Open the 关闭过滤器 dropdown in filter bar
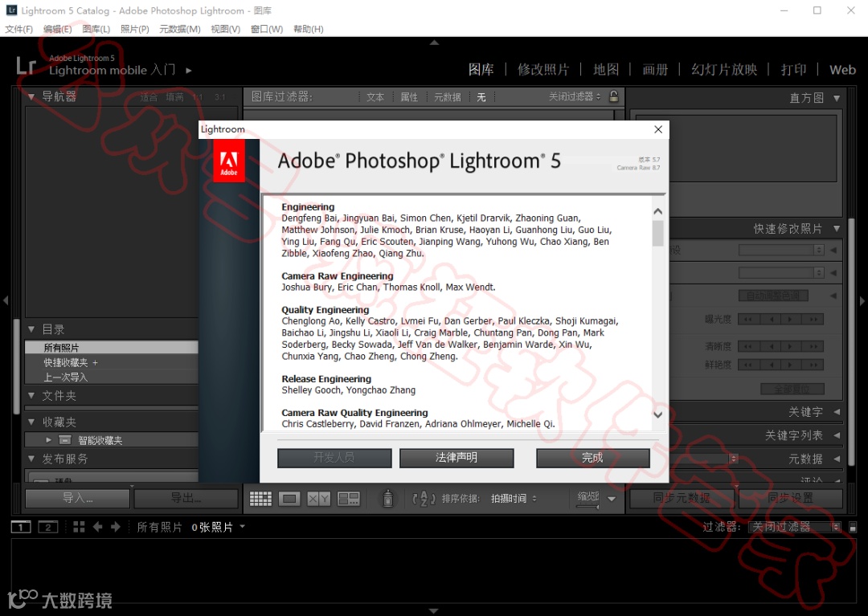The height and width of the screenshot is (616, 868). [x=575, y=96]
